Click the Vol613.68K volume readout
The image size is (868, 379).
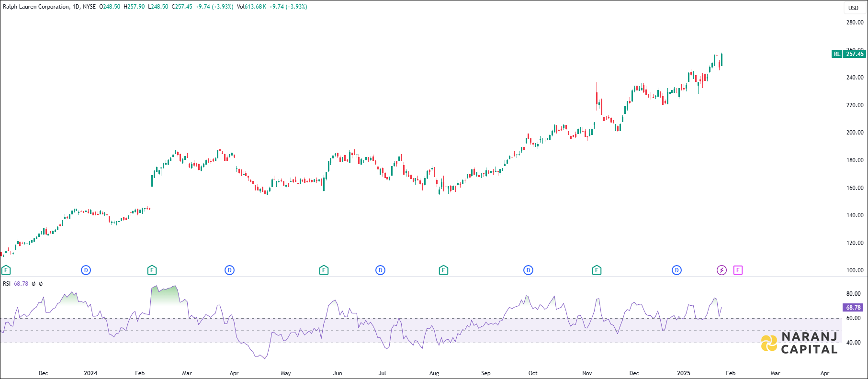click(x=251, y=7)
